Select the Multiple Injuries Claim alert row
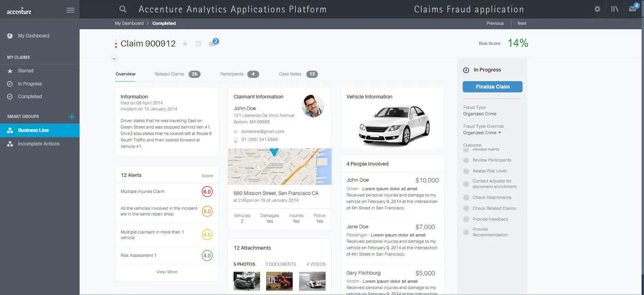Viewport: 644px width, 295px height. coord(167,192)
